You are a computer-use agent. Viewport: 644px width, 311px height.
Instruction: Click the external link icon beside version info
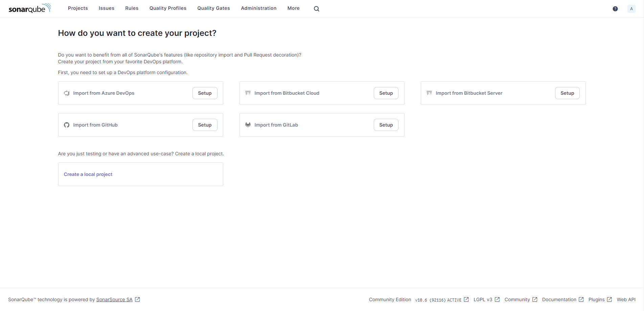[x=467, y=299]
